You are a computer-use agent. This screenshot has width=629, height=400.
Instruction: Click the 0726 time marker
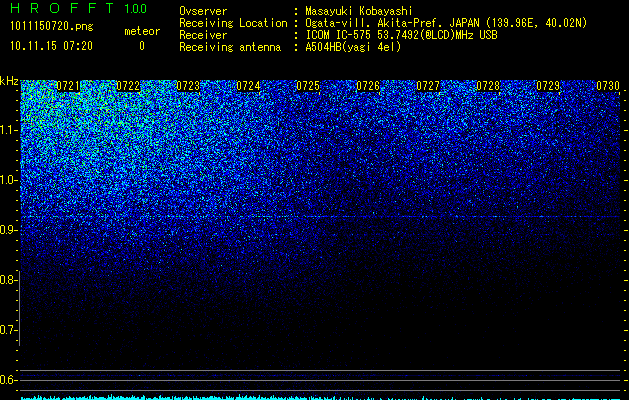click(x=368, y=86)
